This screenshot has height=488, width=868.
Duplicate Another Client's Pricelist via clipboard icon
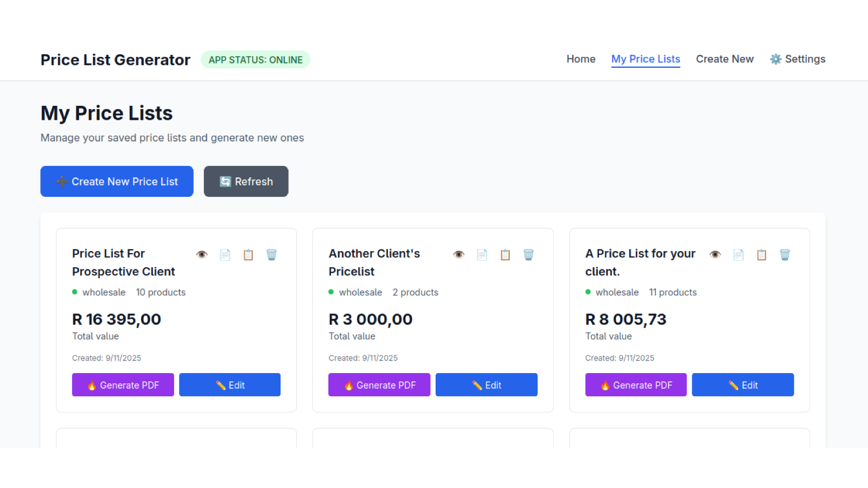(505, 255)
